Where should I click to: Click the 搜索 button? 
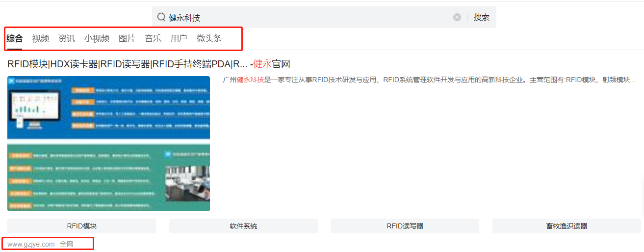[x=481, y=17]
